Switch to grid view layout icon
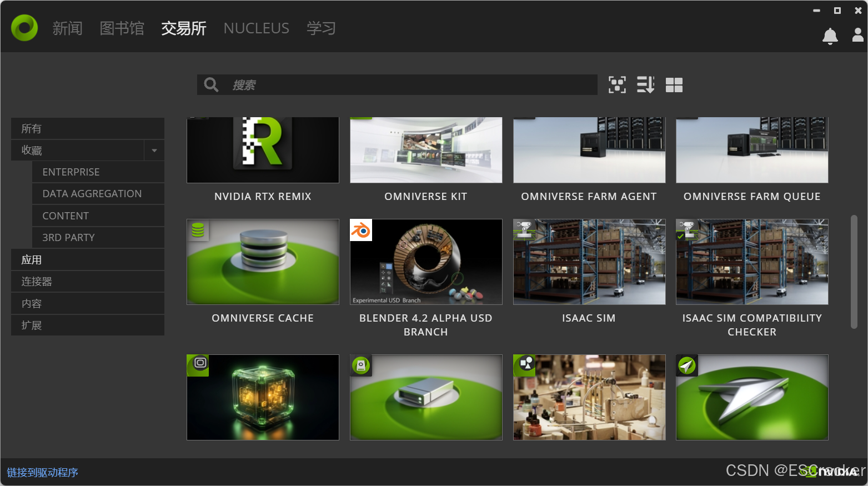The image size is (868, 486). click(674, 84)
